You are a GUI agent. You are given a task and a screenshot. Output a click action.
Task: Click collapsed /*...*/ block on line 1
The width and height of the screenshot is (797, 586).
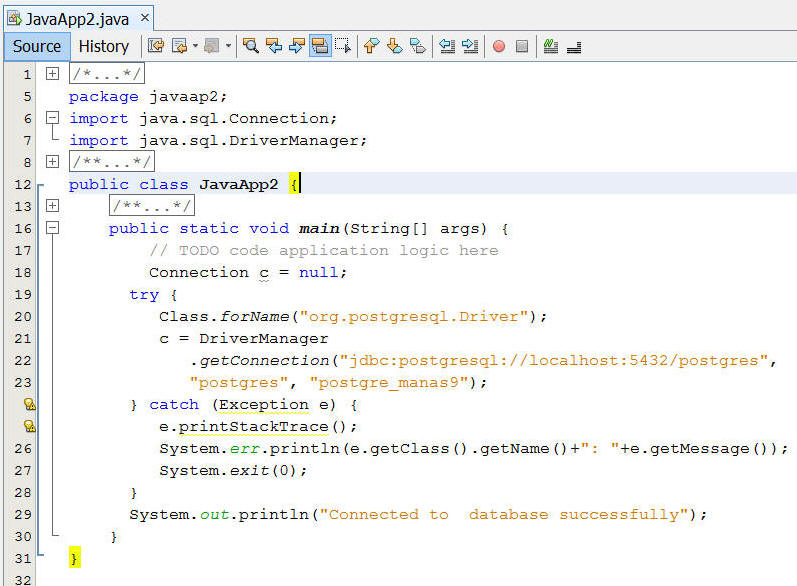(x=107, y=74)
